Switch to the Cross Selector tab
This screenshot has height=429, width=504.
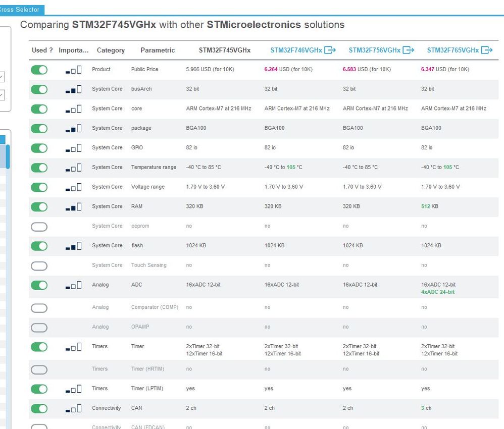pyautogui.click(x=21, y=10)
